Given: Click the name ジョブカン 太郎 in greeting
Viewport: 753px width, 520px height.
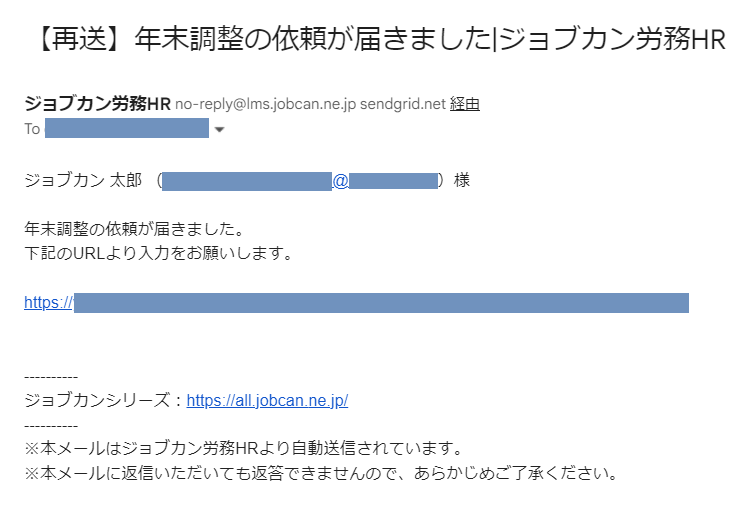Looking at the screenshot, I should pyautogui.click(x=83, y=181).
